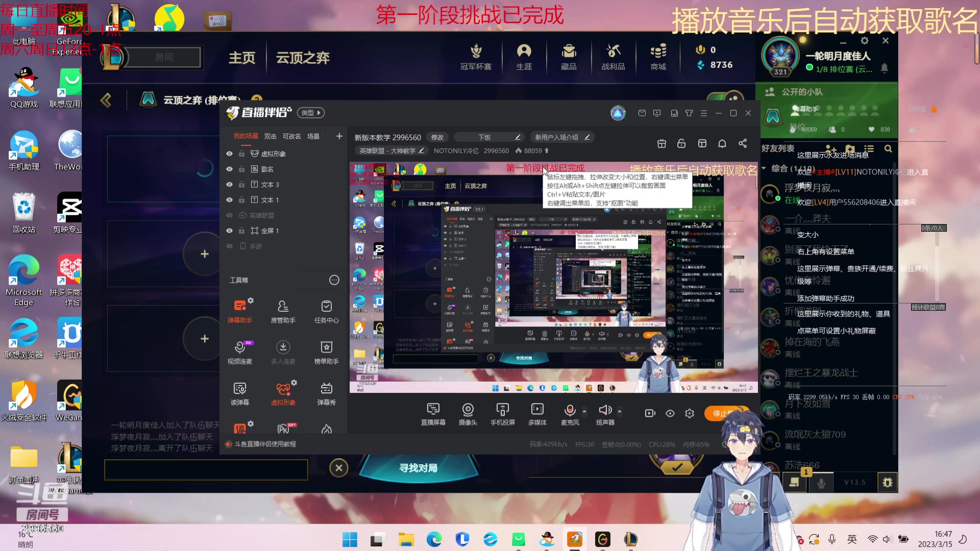Click the 寻找对局 find match button
980x551 pixels.
click(418, 468)
